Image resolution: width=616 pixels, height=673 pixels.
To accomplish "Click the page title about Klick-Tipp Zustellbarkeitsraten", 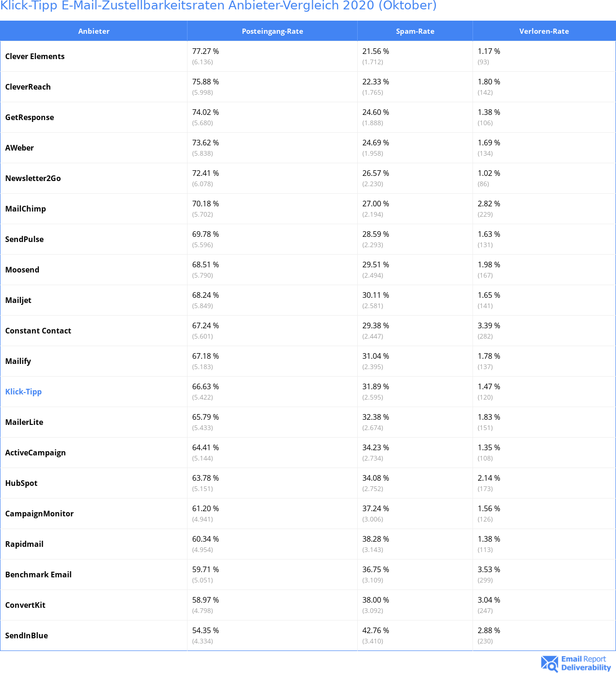I will point(218,6).
